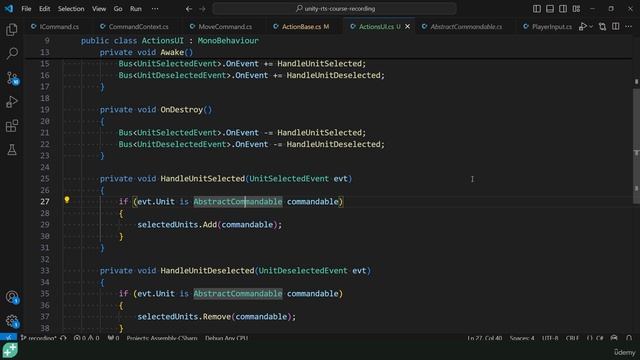Open the Explorer view in the activity bar
Screen dimensions: 640x360
(12, 29)
